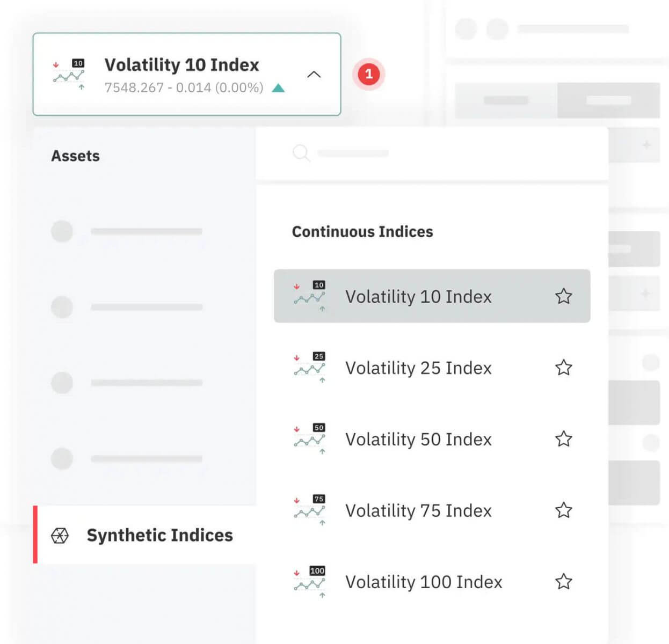
Task: Choose Volatility 50 Index
Action: (x=419, y=439)
